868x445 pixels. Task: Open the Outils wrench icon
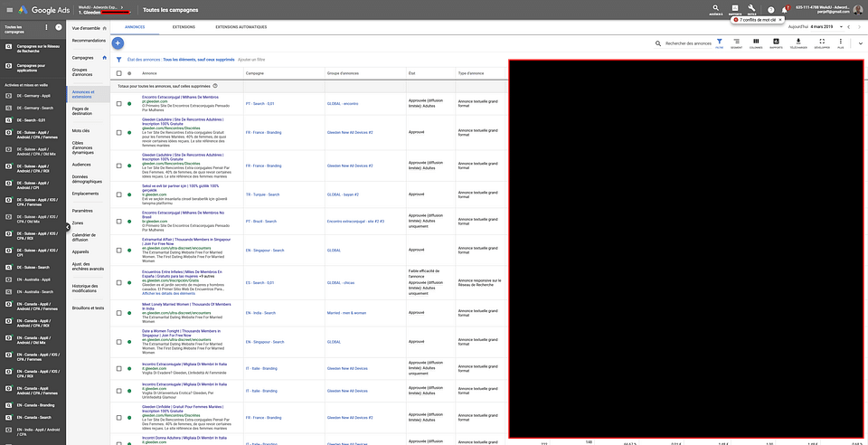(751, 9)
